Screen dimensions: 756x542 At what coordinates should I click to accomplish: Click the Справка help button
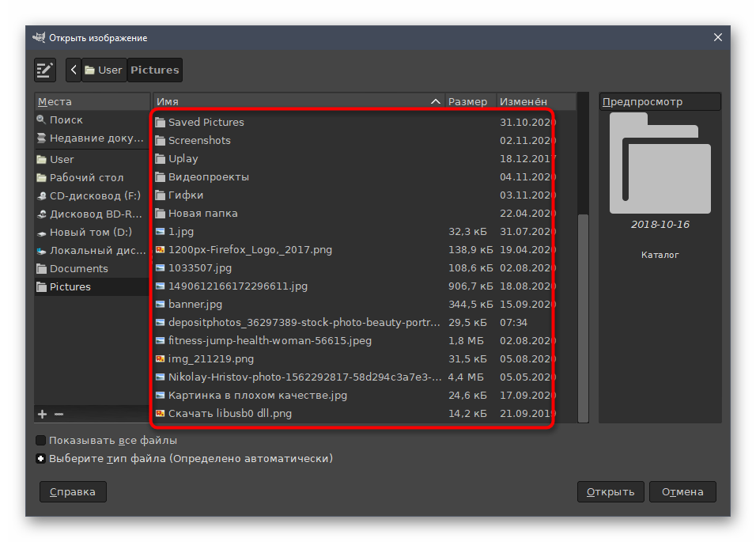pos(73,492)
